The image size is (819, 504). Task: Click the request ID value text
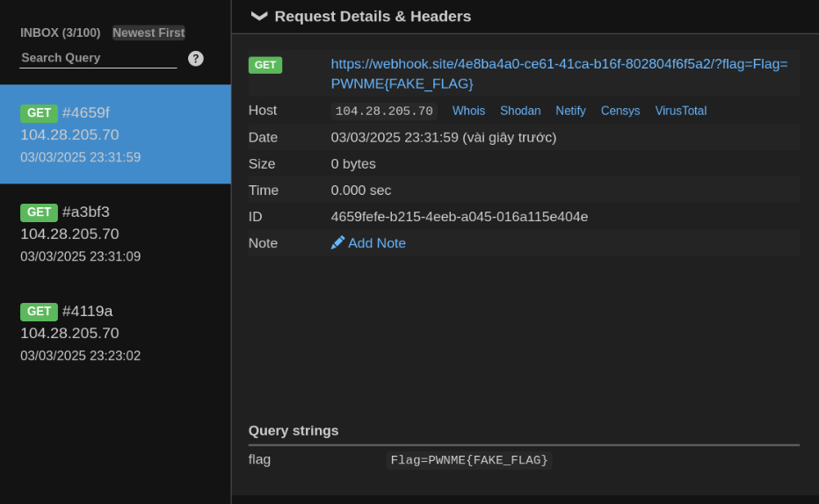point(459,217)
